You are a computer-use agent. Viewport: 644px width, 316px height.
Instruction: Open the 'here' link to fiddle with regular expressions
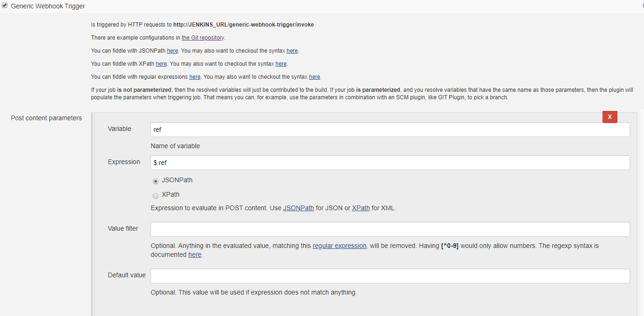point(195,77)
